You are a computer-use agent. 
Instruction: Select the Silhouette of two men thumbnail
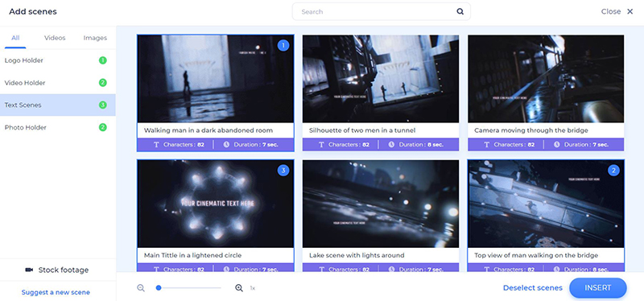tap(381, 78)
